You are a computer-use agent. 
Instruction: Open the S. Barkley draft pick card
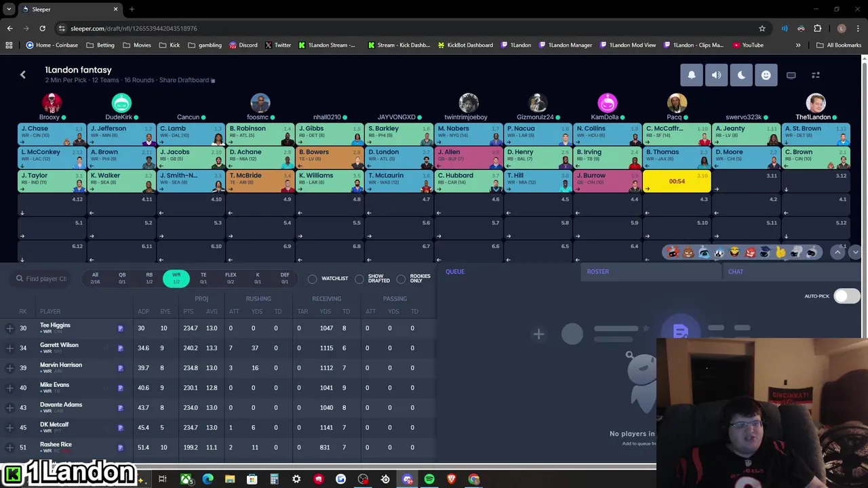coord(399,134)
